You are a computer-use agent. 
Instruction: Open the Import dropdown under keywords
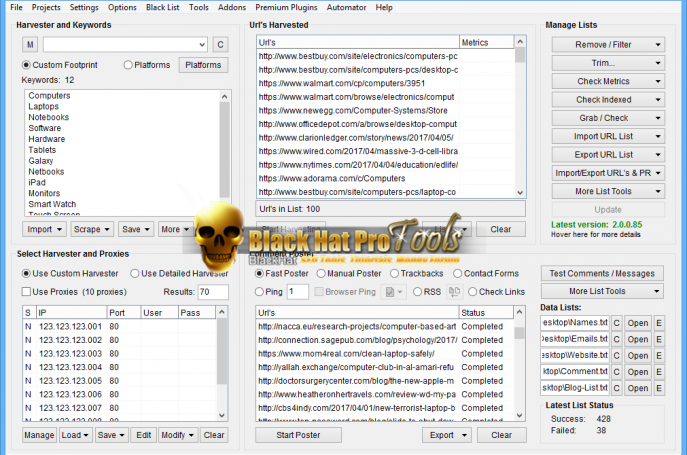[x=44, y=229]
